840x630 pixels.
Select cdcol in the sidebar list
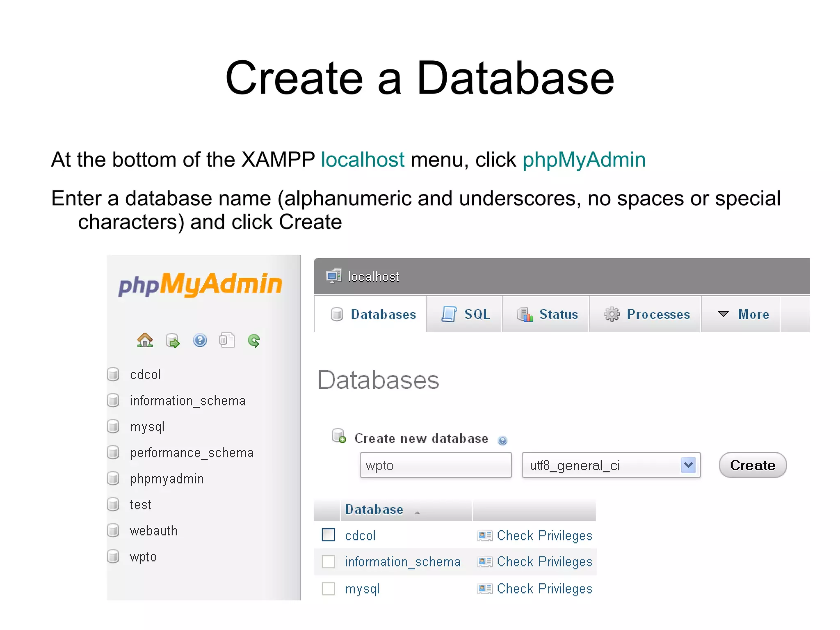point(145,374)
